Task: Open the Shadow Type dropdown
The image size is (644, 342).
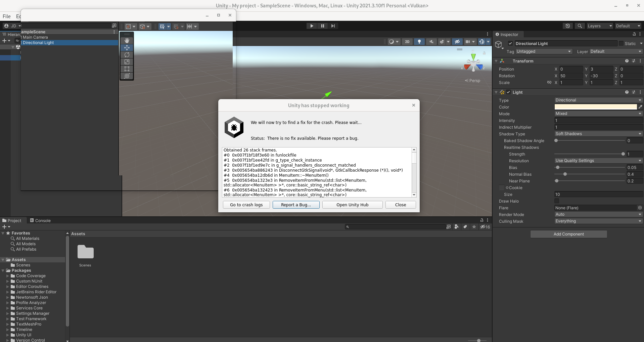Action: 598,134
